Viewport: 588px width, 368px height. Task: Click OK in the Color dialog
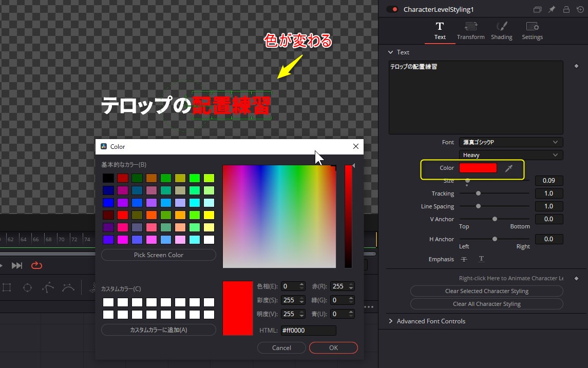tap(333, 347)
